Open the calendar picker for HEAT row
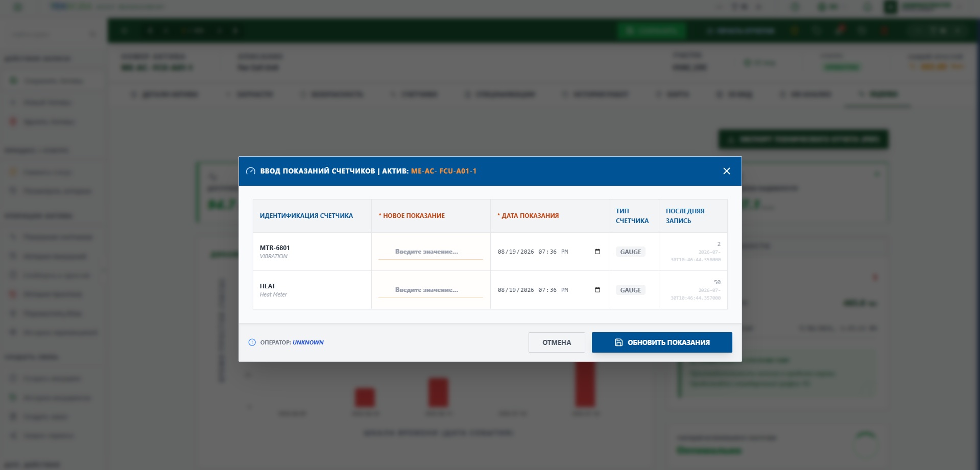The height and width of the screenshot is (470, 980). (x=597, y=290)
